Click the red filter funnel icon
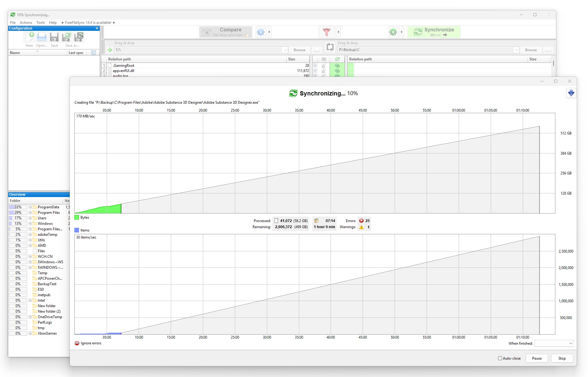 click(326, 32)
